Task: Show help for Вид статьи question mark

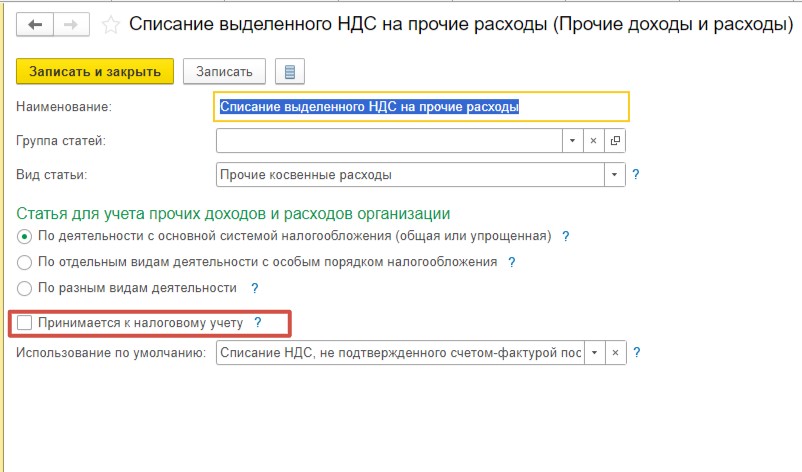Action: point(635,174)
